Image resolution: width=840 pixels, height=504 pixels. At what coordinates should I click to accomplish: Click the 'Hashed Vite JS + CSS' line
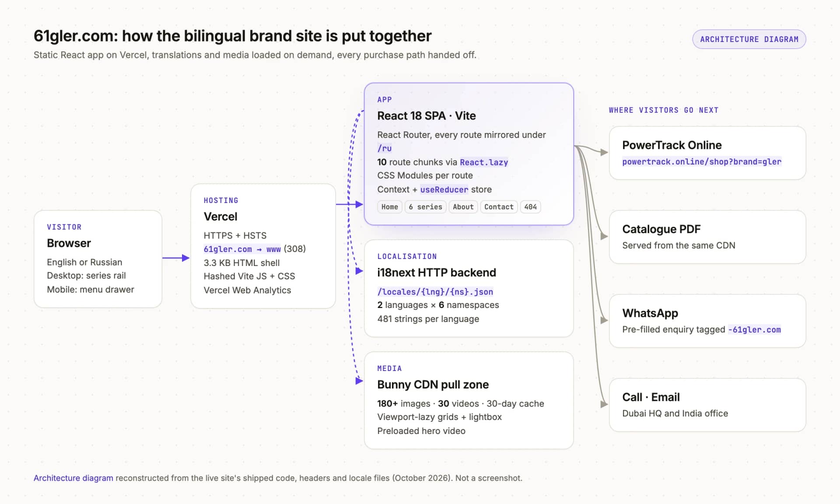(249, 276)
